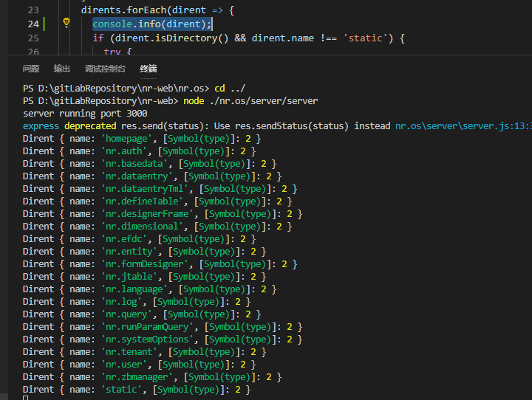Click the 'node ./nr.os/server/server' command

coord(250,101)
